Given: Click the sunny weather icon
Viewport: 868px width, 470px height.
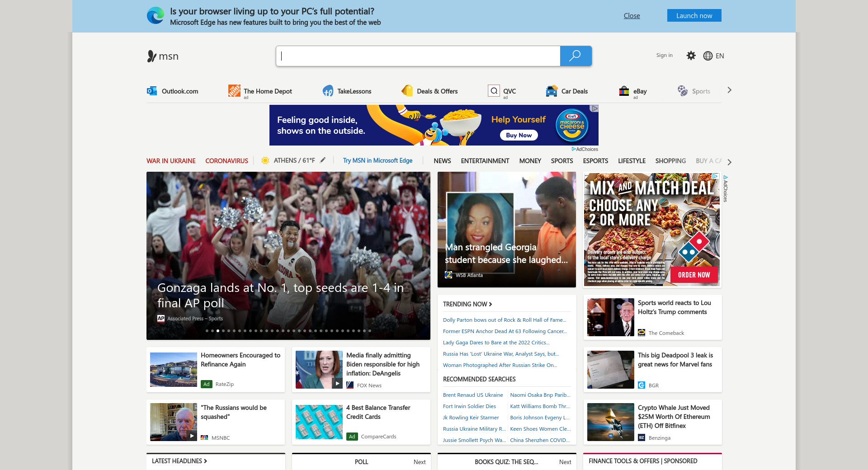Looking at the screenshot, I should tap(265, 160).
